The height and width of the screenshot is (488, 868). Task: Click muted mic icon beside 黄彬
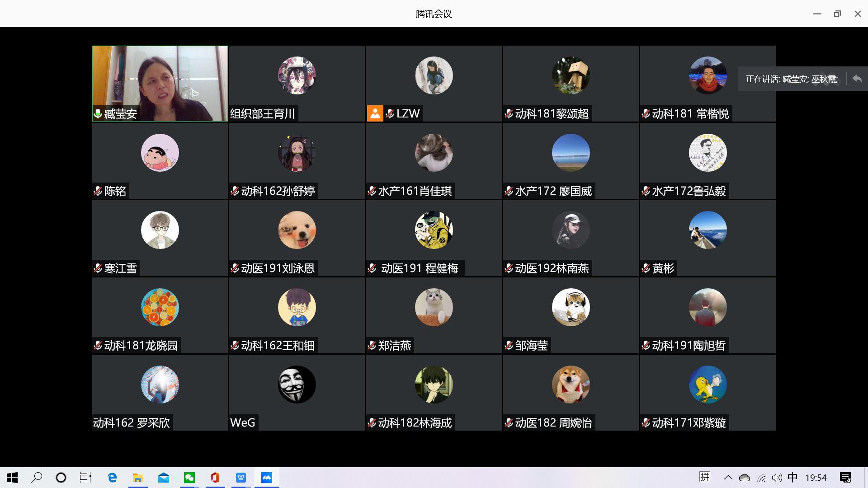coord(646,268)
